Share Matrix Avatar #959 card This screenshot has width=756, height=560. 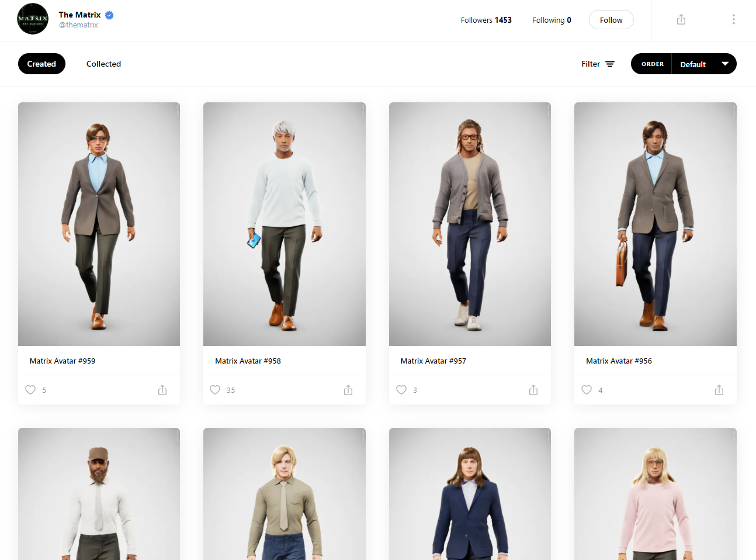(162, 390)
